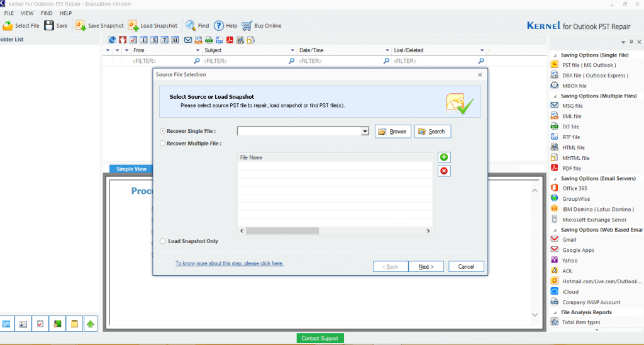Open the From column dropdown arrow
644x345 pixels.
197,50
